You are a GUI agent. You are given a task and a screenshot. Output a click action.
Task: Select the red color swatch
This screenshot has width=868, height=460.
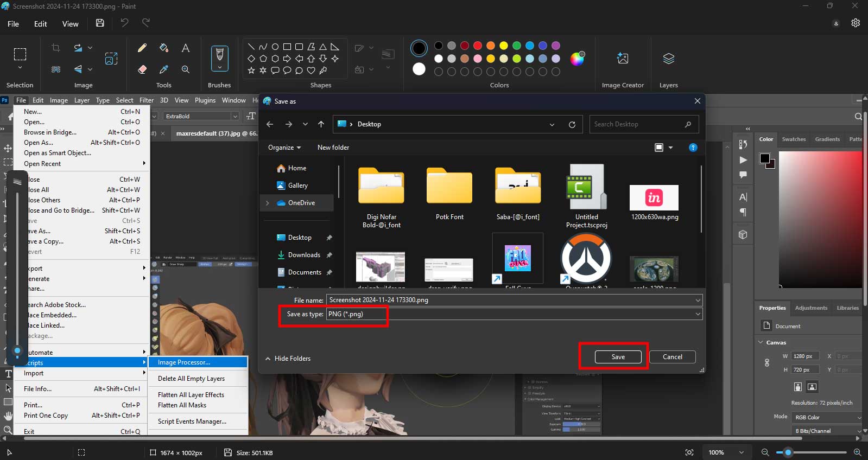pyautogui.click(x=478, y=46)
